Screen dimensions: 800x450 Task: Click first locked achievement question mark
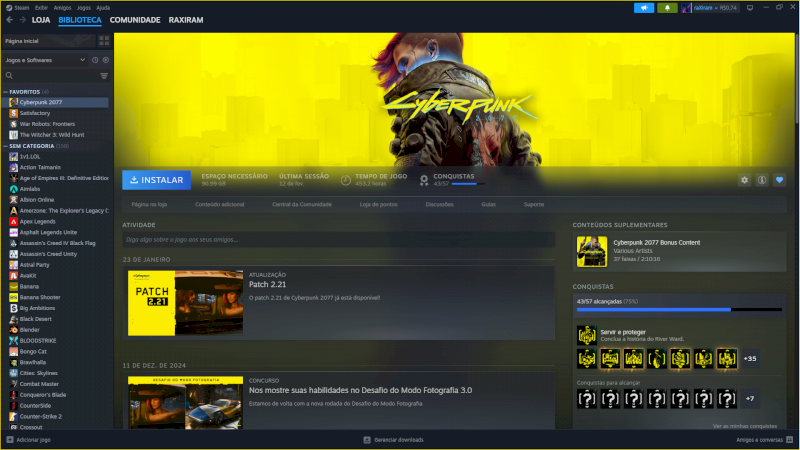587,398
